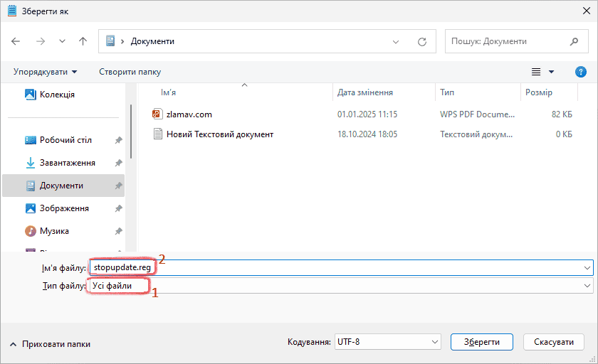This screenshot has width=598, height=364.
Task: Click Створити папку
Action: [x=130, y=72]
